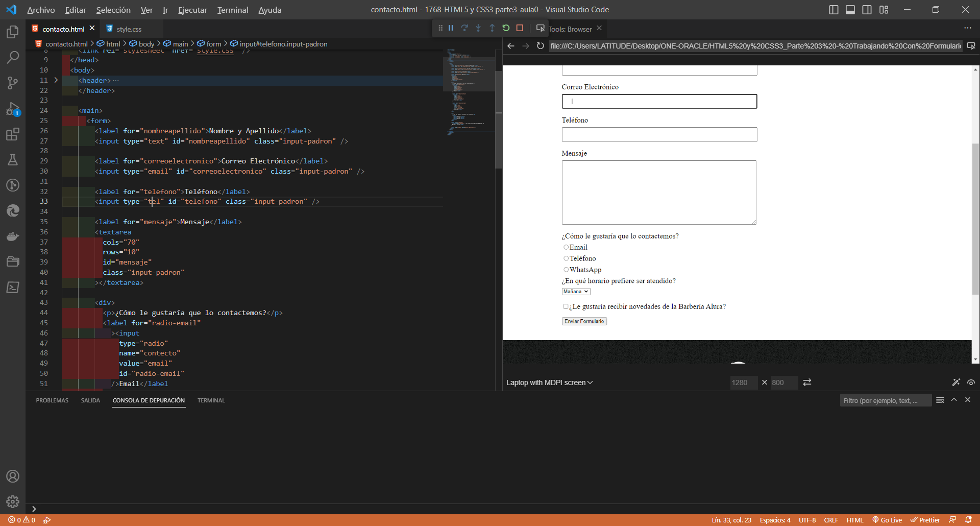Toggle bottom panel layout icon
The width and height of the screenshot is (980, 526).
point(850,10)
